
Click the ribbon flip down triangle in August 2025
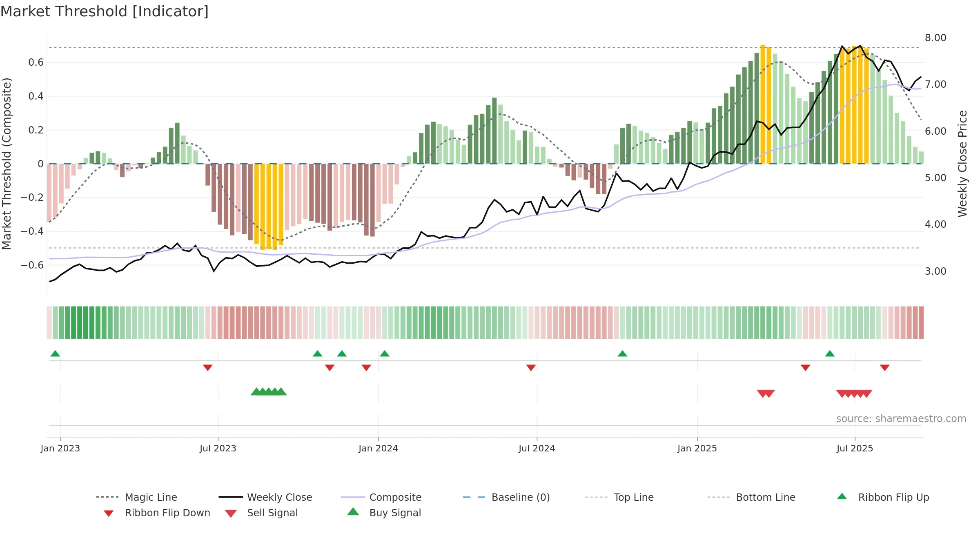pos(885,368)
